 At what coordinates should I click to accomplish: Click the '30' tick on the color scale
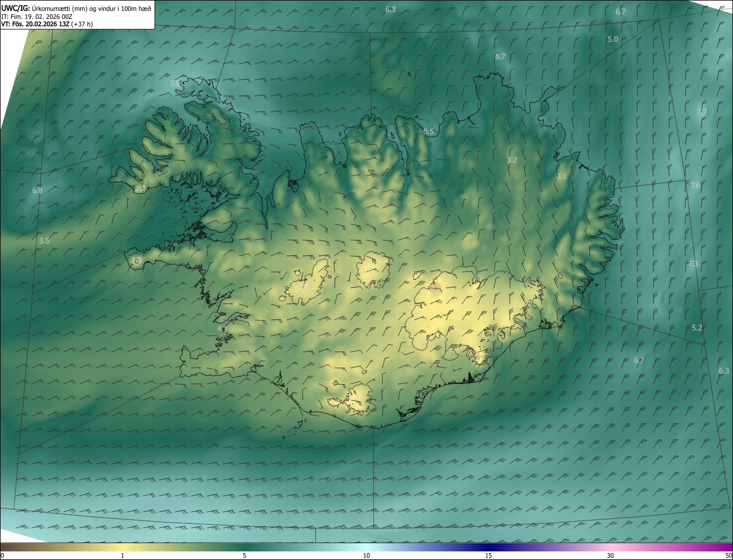tap(610, 555)
